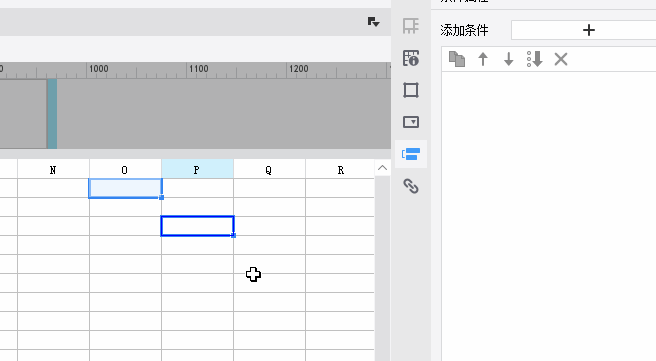
Task: Select column header Q
Action: pyautogui.click(x=269, y=169)
